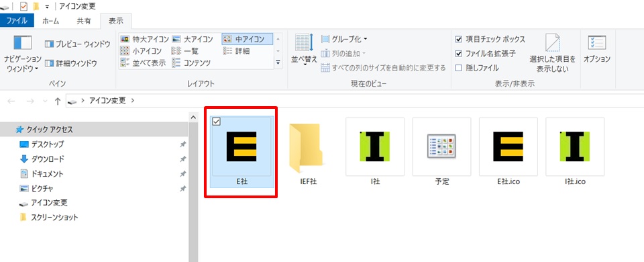Switch to 詳細 details view layout
Screen dimensions: 644x262
coord(237,51)
